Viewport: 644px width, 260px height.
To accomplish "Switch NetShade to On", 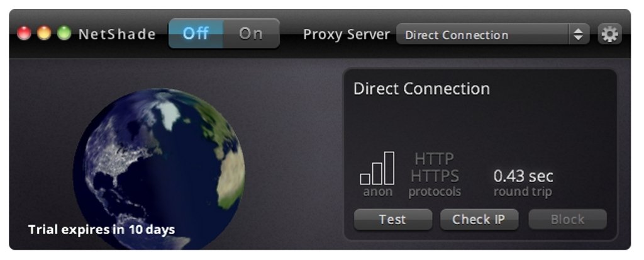I will pos(252,33).
